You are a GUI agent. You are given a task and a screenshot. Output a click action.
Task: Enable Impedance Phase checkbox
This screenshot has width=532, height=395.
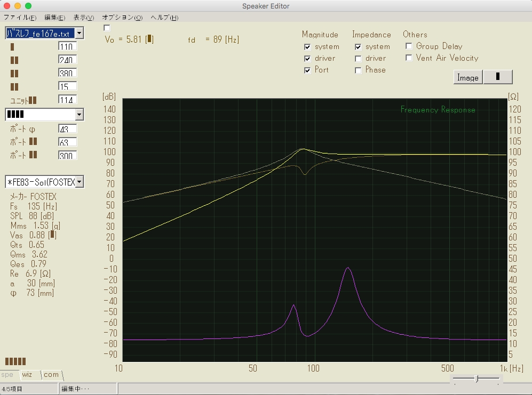[x=358, y=70]
